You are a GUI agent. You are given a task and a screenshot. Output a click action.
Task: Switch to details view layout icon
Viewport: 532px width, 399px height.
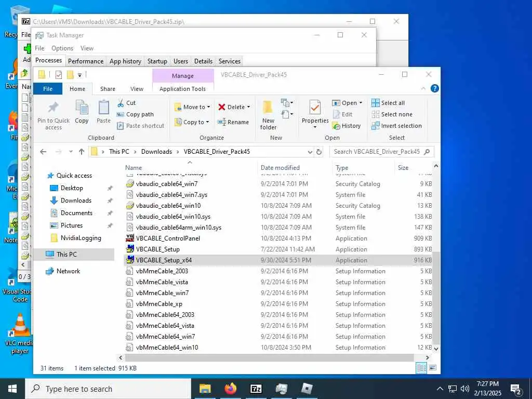click(421, 368)
